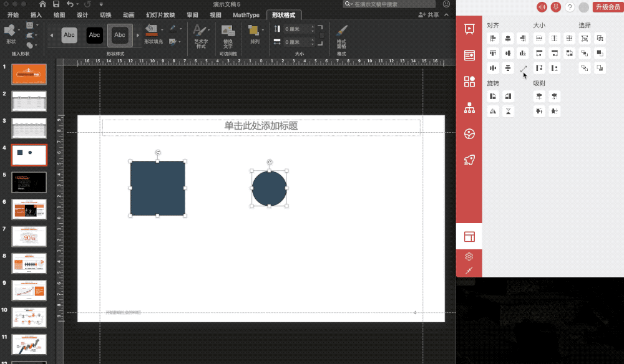Screen dimensions: 624x364
Task: Click the align bottom icon in the 对齐 group
Action: click(x=523, y=53)
